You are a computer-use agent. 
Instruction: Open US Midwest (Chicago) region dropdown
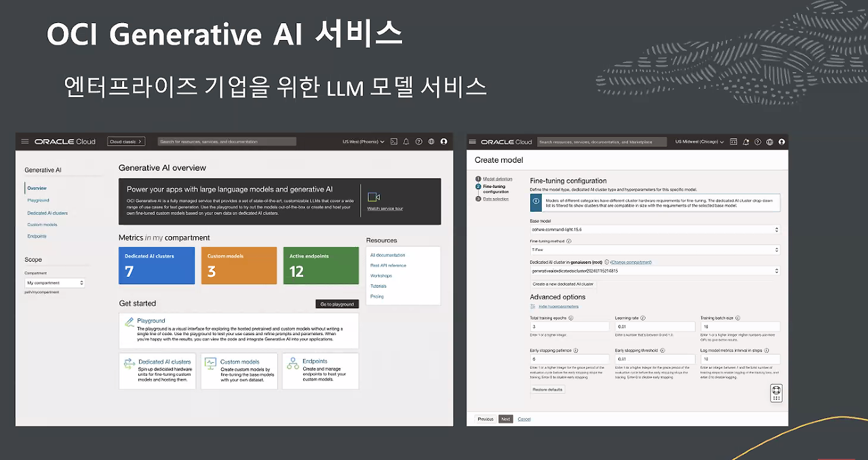click(x=700, y=142)
